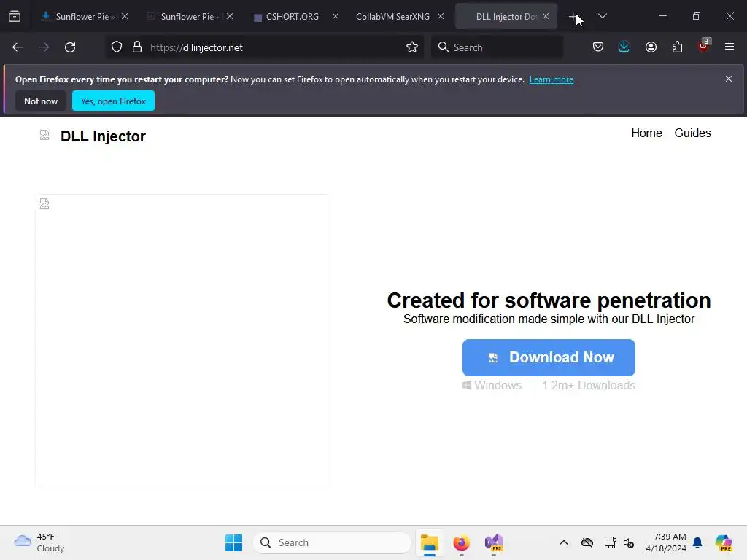Open the Firefox account icon

[x=651, y=47]
